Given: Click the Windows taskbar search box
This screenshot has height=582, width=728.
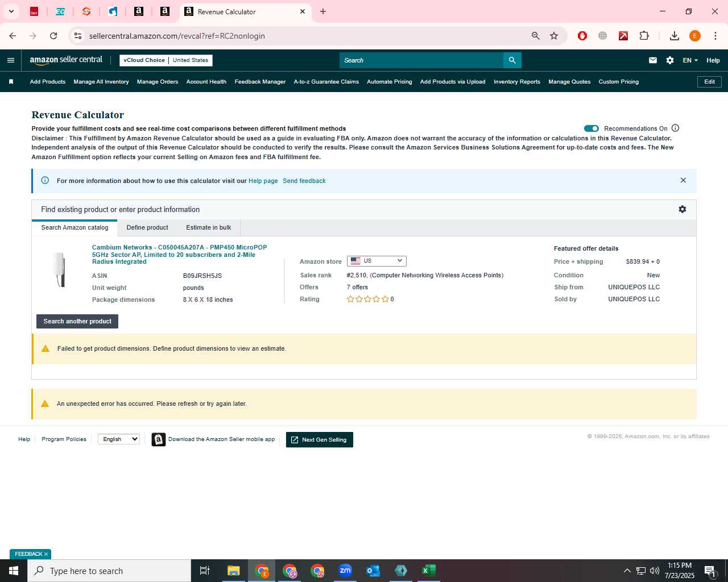Looking at the screenshot, I should point(109,571).
